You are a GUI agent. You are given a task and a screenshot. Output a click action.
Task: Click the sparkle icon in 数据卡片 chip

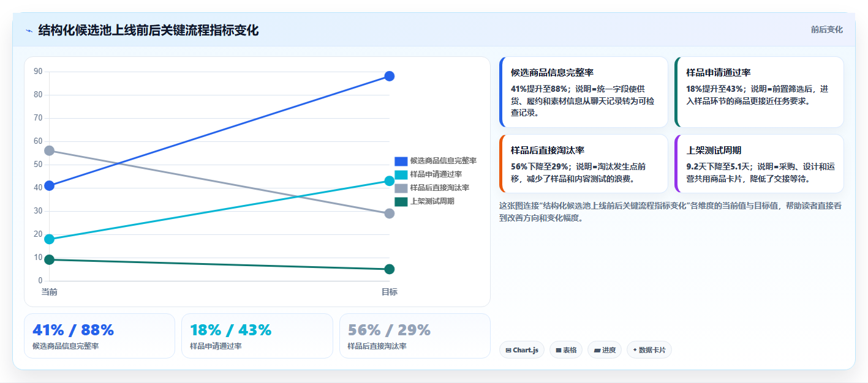tap(635, 351)
